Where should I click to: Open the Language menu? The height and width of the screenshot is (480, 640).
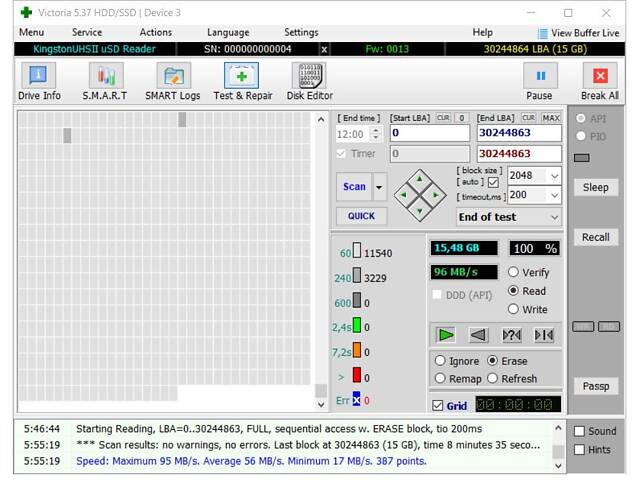coord(228,32)
